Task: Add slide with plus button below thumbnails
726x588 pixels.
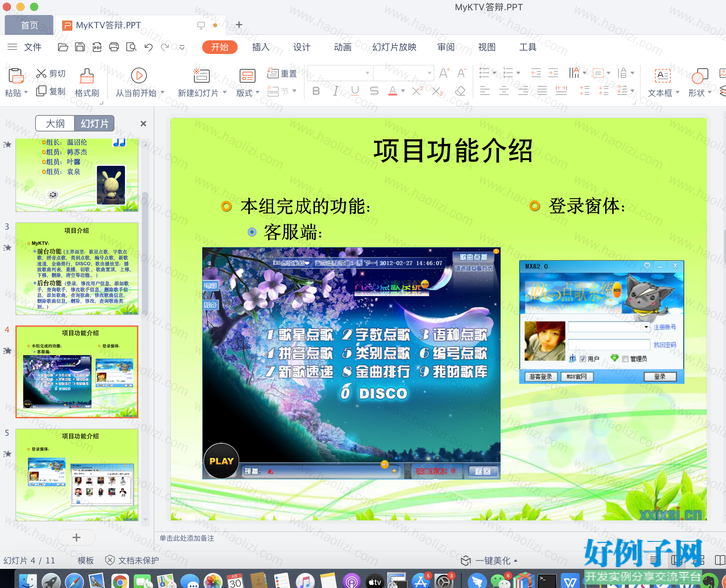Action: click(x=76, y=537)
